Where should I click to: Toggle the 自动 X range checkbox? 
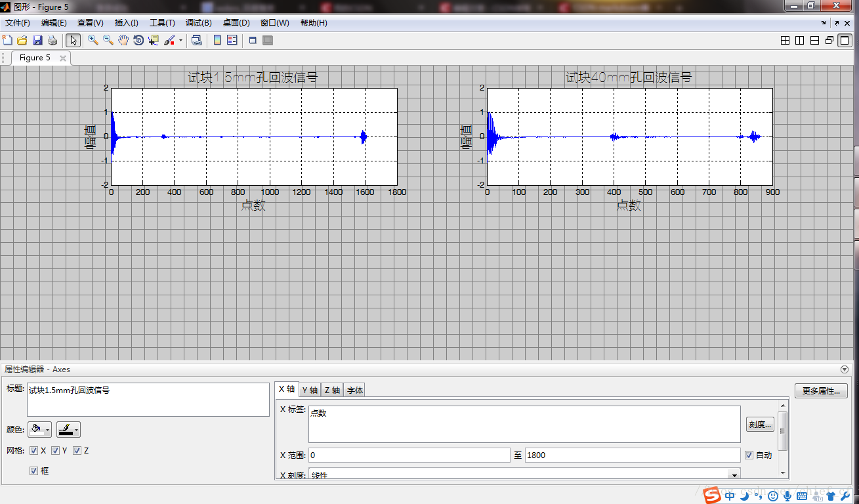click(x=749, y=455)
